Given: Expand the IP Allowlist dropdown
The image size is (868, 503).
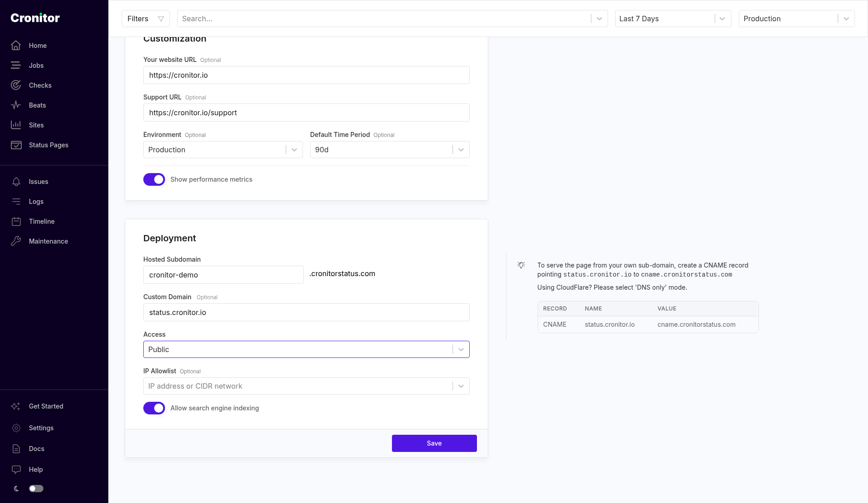Looking at the screenshot, I should [x=461, y=386].
